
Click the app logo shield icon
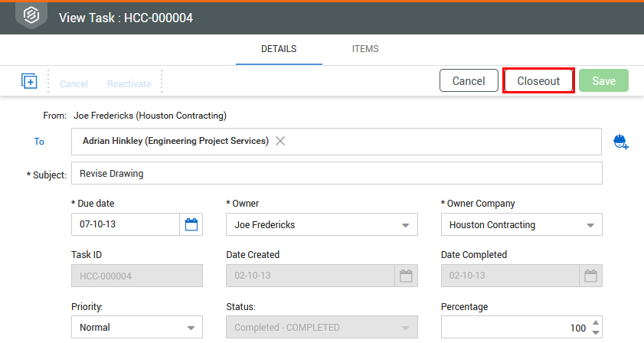(31, 17)
